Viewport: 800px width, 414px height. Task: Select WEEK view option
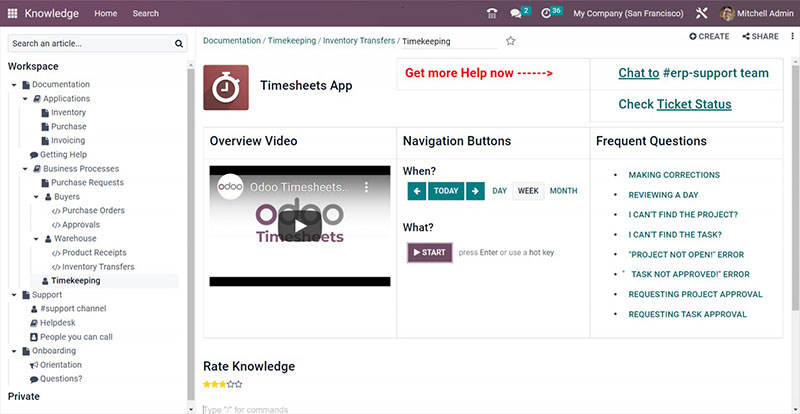click(528, 191)
